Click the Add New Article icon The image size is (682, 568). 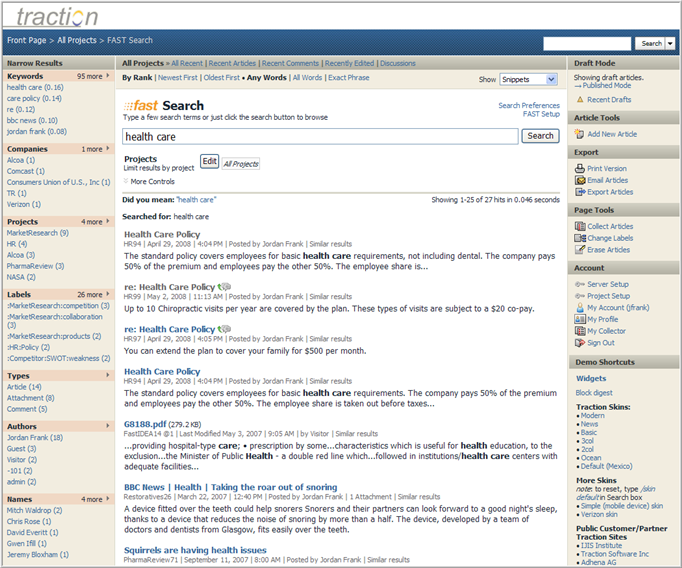coord(580,134)
